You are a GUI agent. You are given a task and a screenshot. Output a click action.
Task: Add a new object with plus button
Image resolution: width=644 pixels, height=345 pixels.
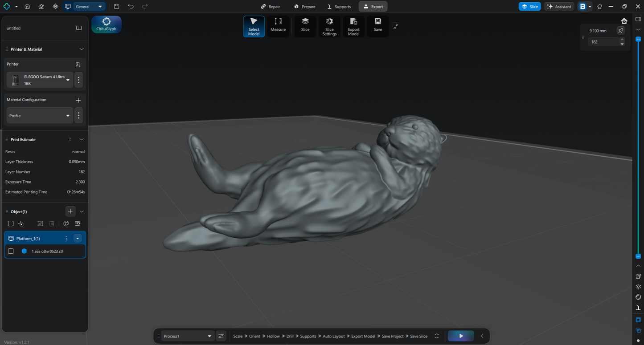coord(70,211)
